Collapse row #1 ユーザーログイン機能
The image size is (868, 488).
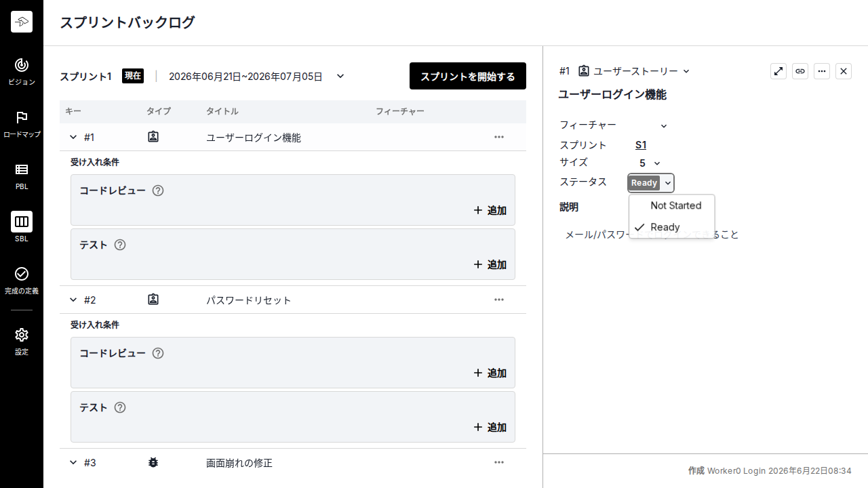click(x=73, y=137)
